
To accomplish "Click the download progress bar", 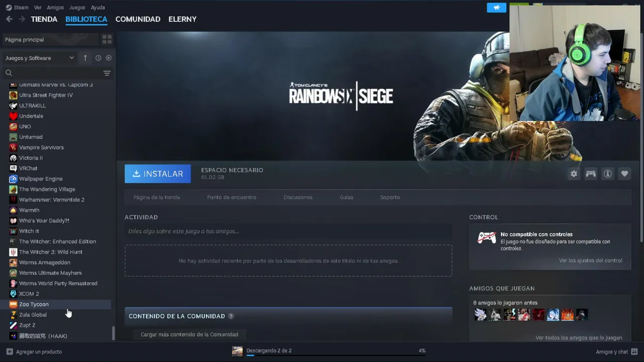I will pyautogui.click(x=336, y=355).
